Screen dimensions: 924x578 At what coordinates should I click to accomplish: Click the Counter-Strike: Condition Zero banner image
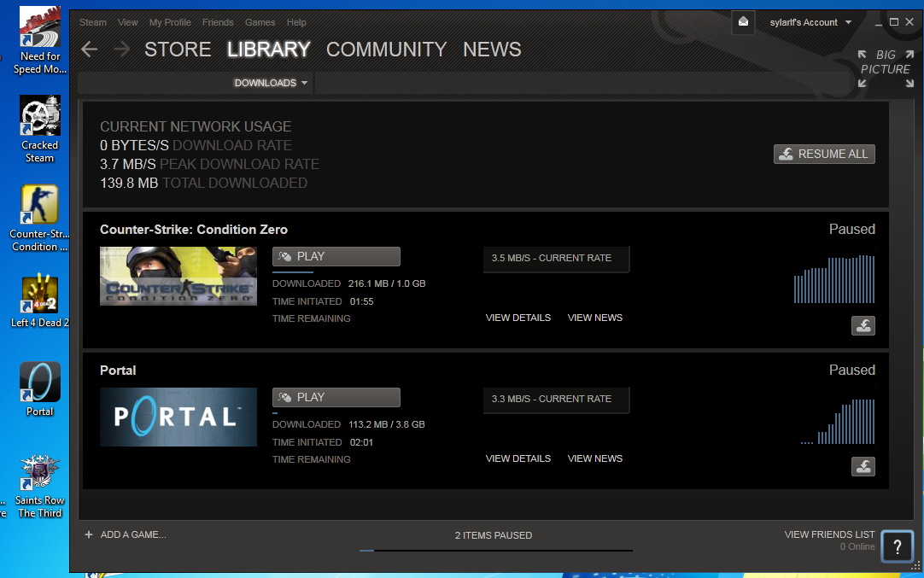point(178,276)
